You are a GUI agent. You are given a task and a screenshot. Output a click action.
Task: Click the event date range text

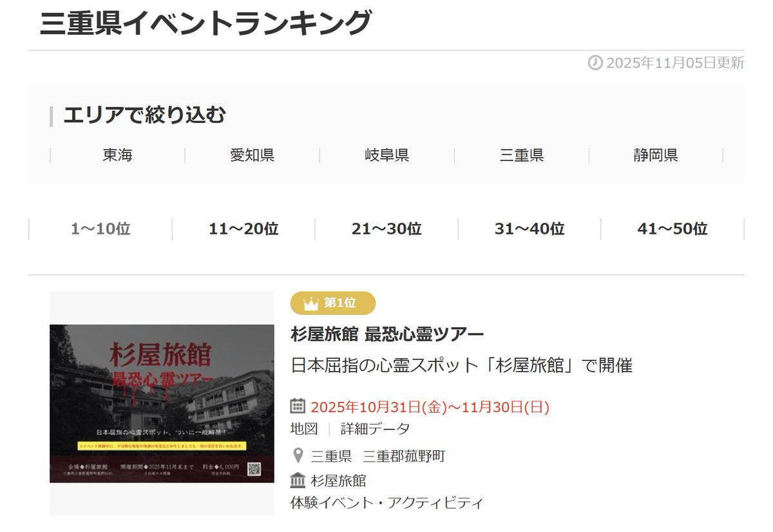pyautogui.click(x=430, y=407)
